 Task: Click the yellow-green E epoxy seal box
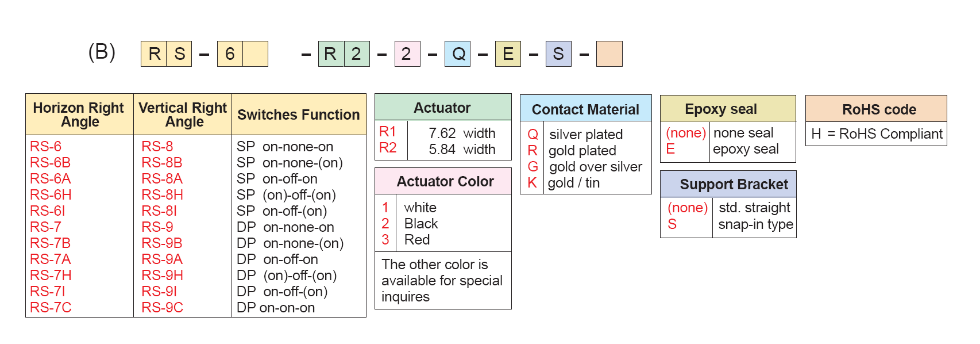point(508,53)
